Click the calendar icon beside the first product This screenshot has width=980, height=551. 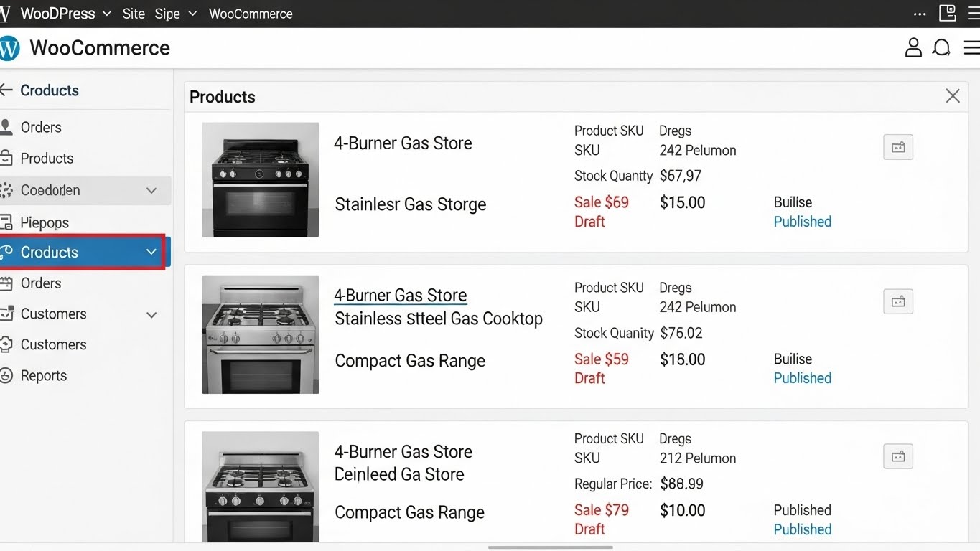coord(897,146)
